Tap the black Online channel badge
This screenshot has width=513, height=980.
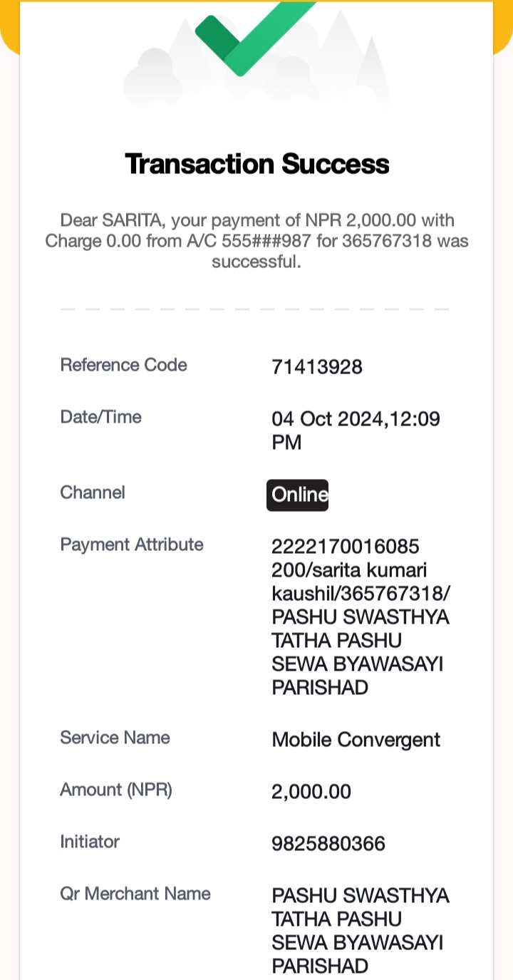pyautogui.click(x=297, y=495)
